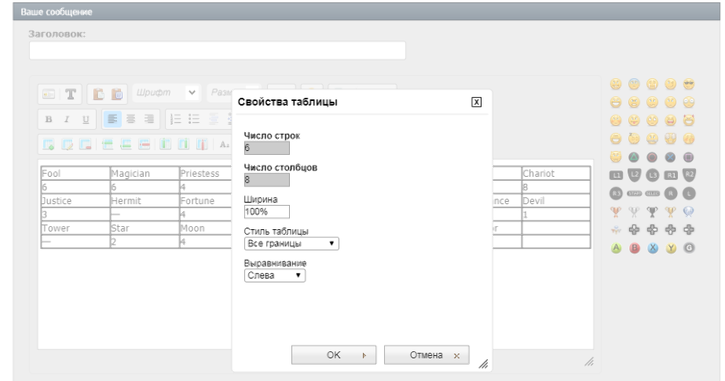Toggle Italic formatting

pyautogui.click(x=67, y=119)
